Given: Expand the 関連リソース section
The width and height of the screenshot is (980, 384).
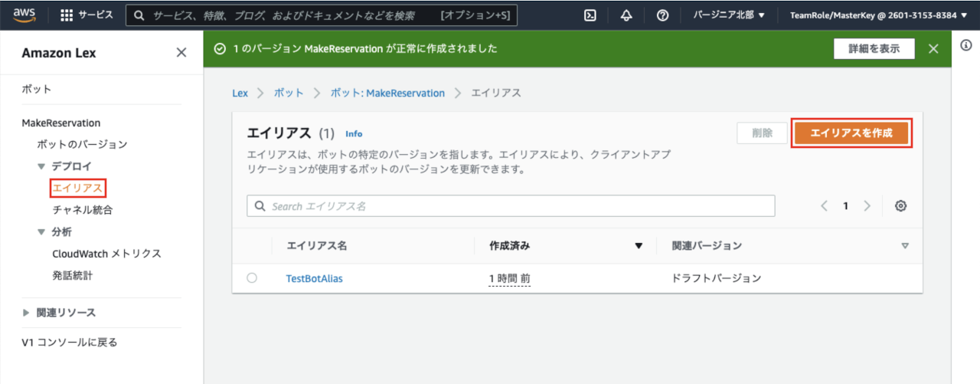Looking at the screenshot, I should pyautogui.click(x=26, y=313).
